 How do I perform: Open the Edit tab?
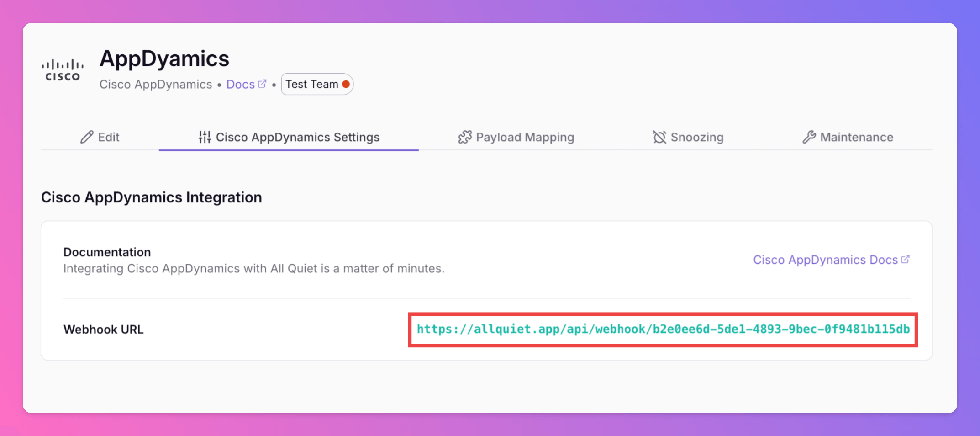tap(100, 137)
